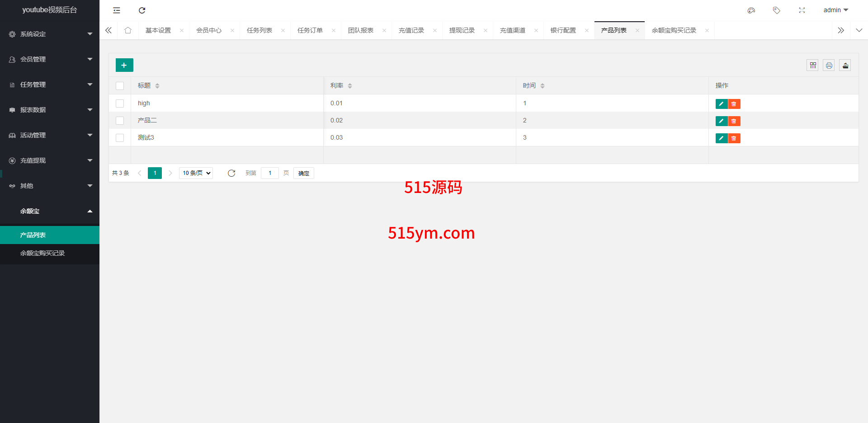The width and height of the screenshot is (868, 423).
Task: Check the checkbox for 产品二 row
Action: [x=120, y=121]
